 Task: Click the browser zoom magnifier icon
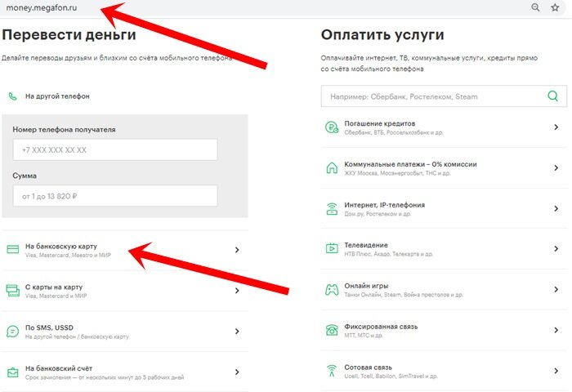[535, 7]
